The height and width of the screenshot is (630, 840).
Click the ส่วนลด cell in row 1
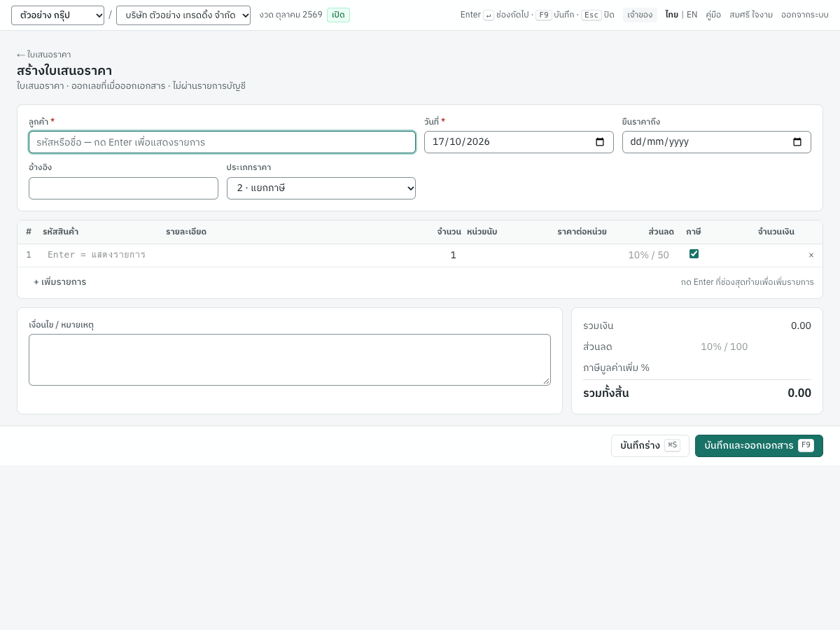(643, 255)
